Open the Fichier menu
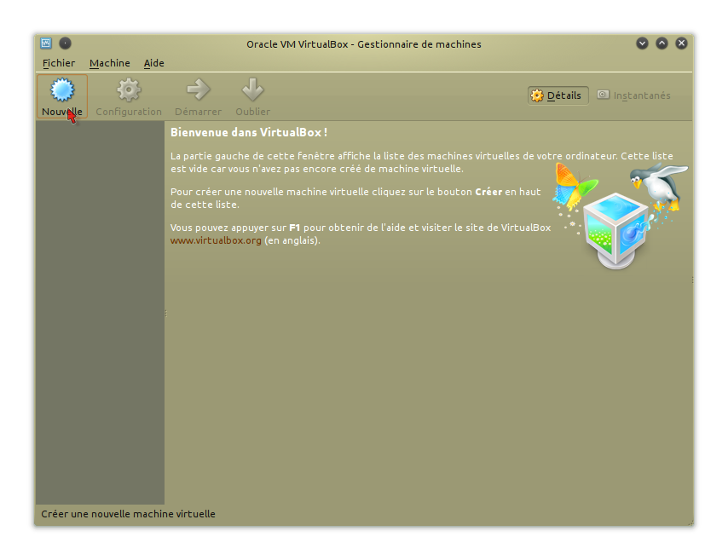Image resolution: width=728 pixels, height=560 pixels. coord(59,63)
